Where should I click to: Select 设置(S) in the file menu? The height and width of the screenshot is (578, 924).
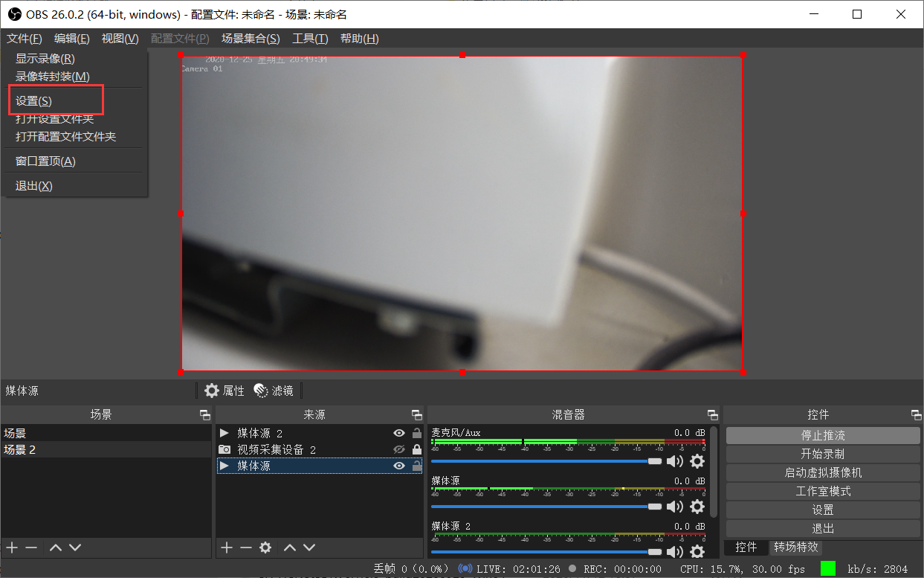34,101
